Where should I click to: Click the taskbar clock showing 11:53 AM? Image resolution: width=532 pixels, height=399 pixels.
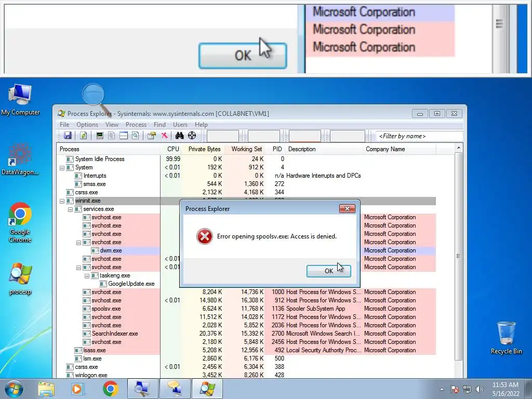pos(506,389)
